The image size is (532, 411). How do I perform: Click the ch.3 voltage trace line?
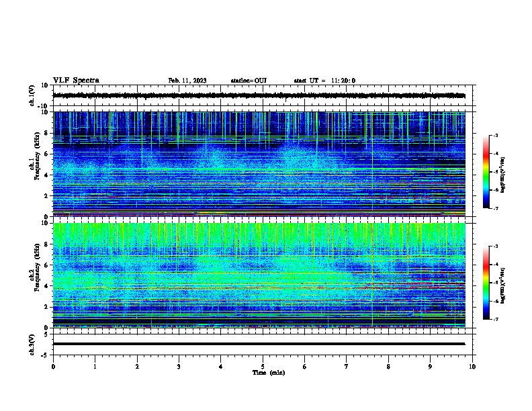pos(259,344)
